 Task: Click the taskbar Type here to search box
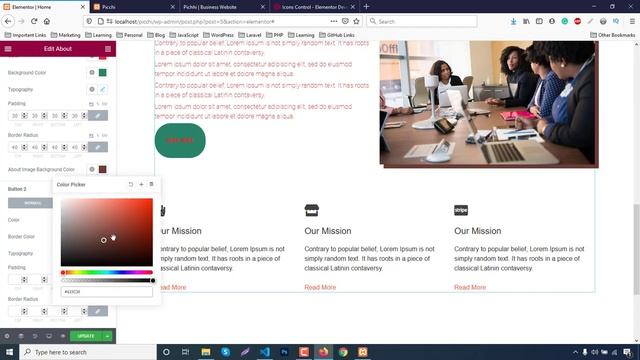(88, 352)
